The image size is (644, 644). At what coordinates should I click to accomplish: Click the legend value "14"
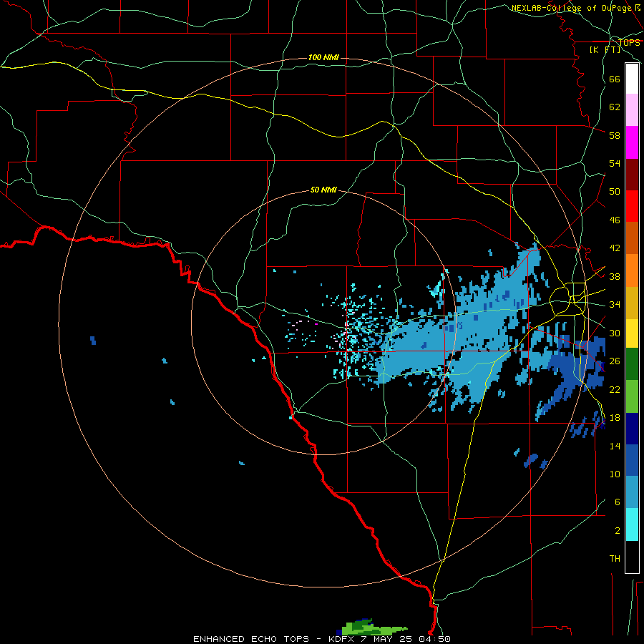pos(615,446)
